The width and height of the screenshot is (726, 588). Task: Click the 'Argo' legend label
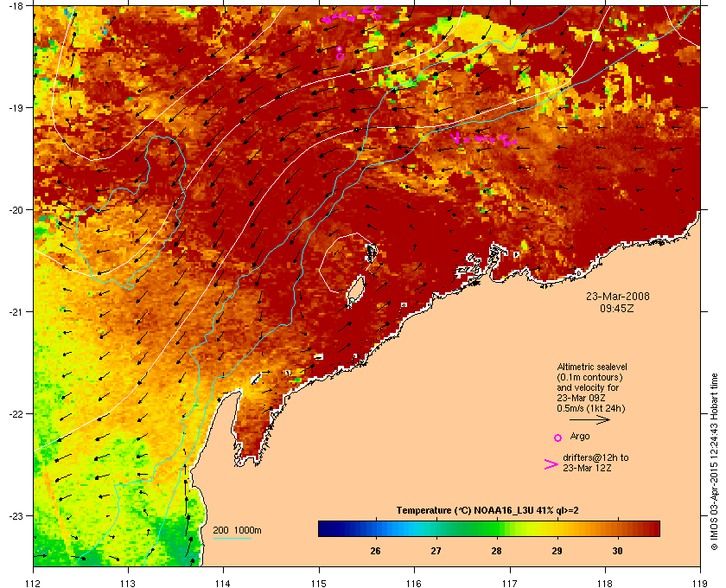(x=580, y=436)
